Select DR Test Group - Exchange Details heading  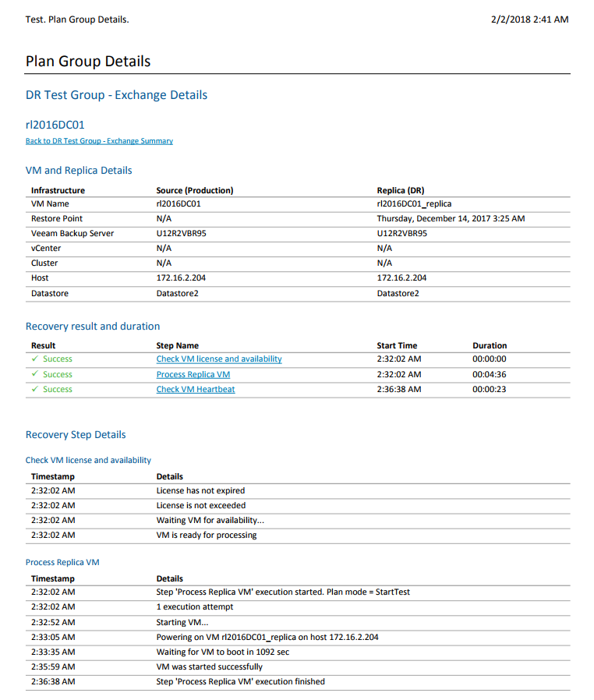116,95
